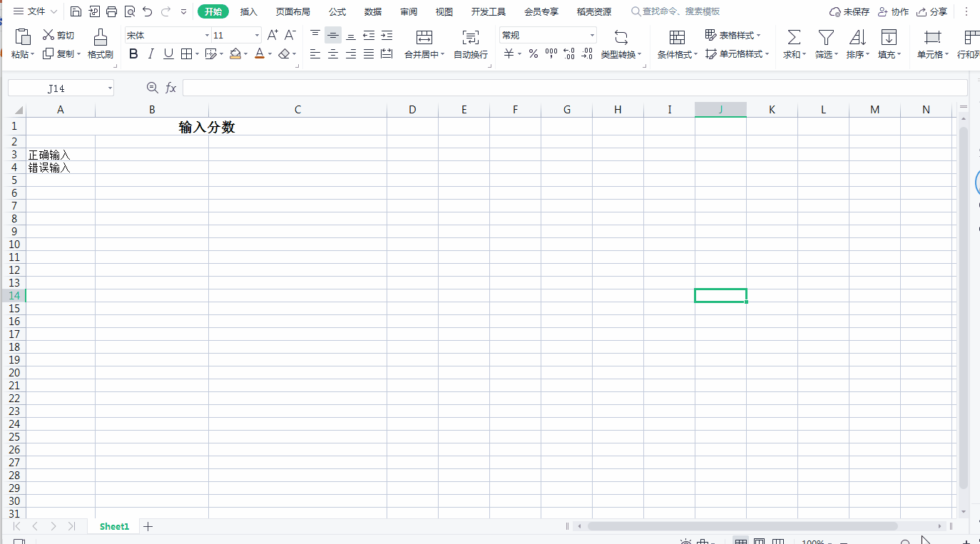980x544 pixels.
Task: Click the 协作 (Collaborate) button
Action: [893, 11]
